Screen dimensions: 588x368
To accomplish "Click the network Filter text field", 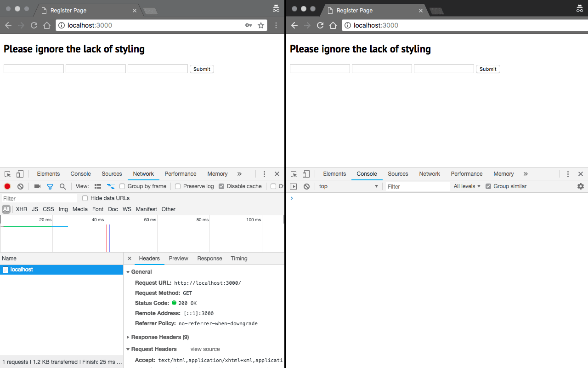I will (39, 198).
